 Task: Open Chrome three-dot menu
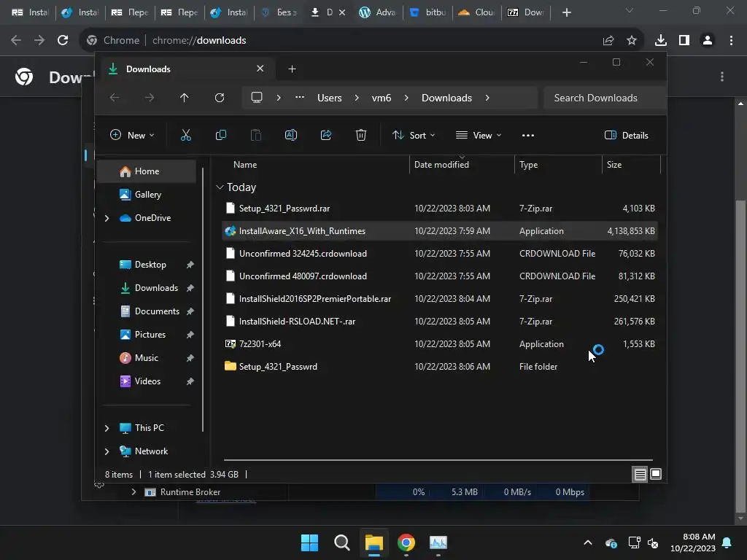(731, 41)
